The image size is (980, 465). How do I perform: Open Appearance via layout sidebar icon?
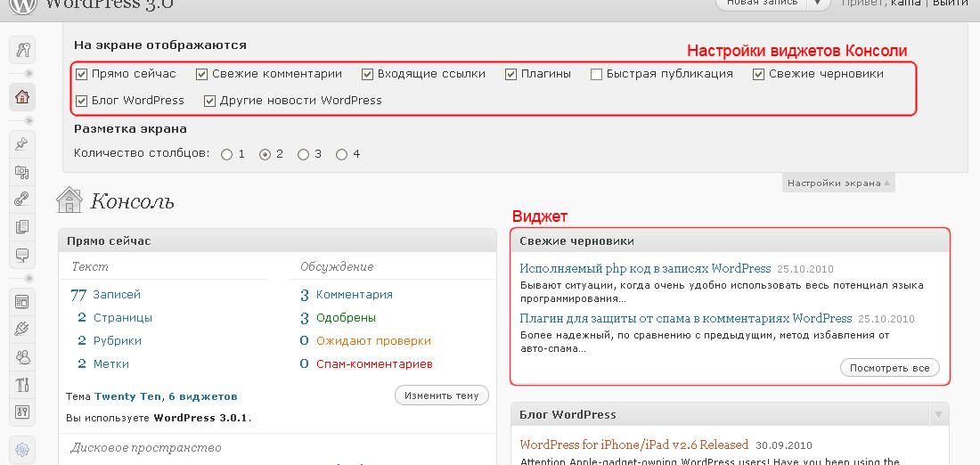22,302
